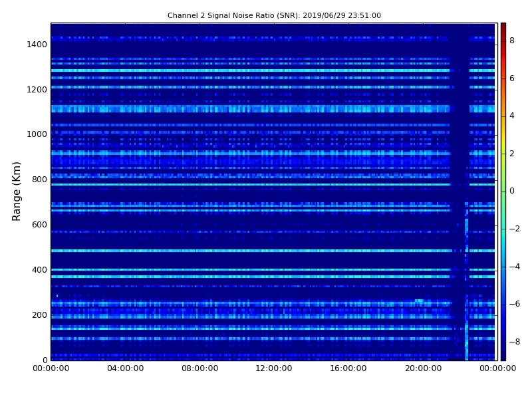Viewport: 532px width, 399px height.
Task: Click the colorbar tick label 0
Action: coord(512,191)
